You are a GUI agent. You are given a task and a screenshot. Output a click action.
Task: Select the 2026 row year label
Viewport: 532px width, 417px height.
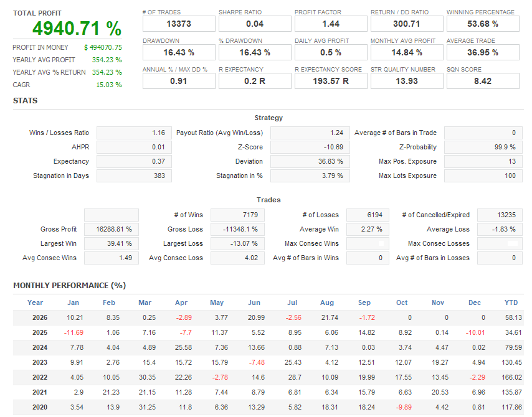click(x=40, y=317)
